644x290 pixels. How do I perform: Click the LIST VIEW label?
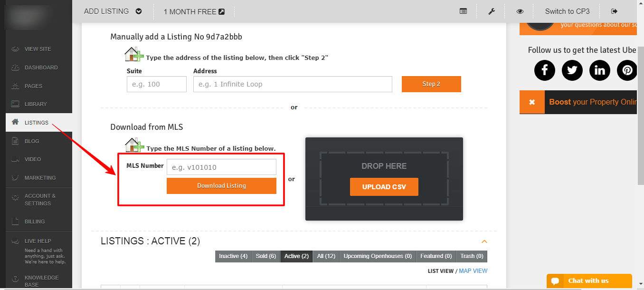click(441, 271)
